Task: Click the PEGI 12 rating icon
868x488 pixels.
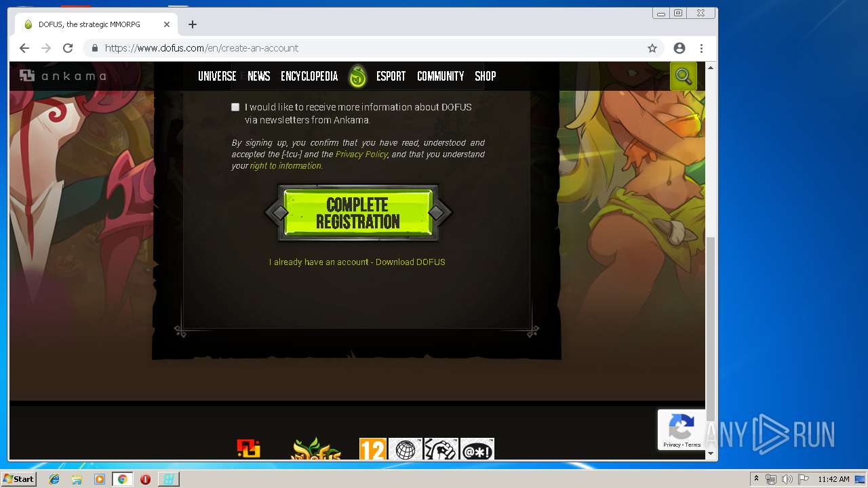Action: coord(373,449)
